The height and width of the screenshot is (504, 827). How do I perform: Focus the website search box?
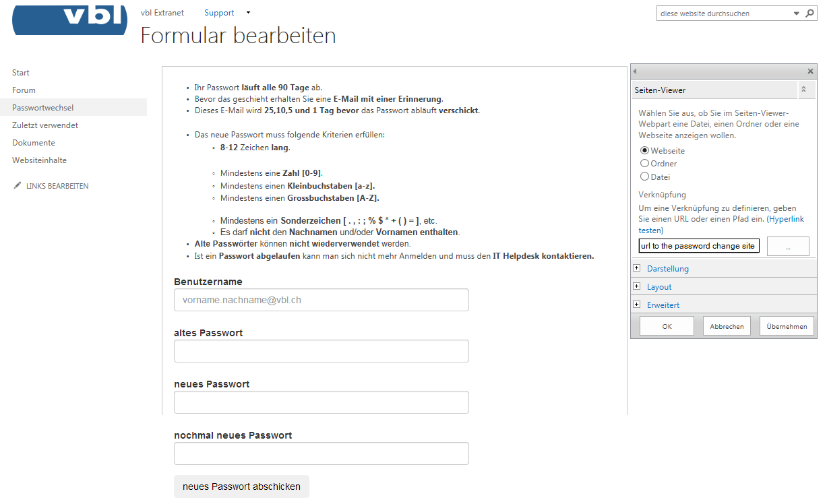click(723, 13)
